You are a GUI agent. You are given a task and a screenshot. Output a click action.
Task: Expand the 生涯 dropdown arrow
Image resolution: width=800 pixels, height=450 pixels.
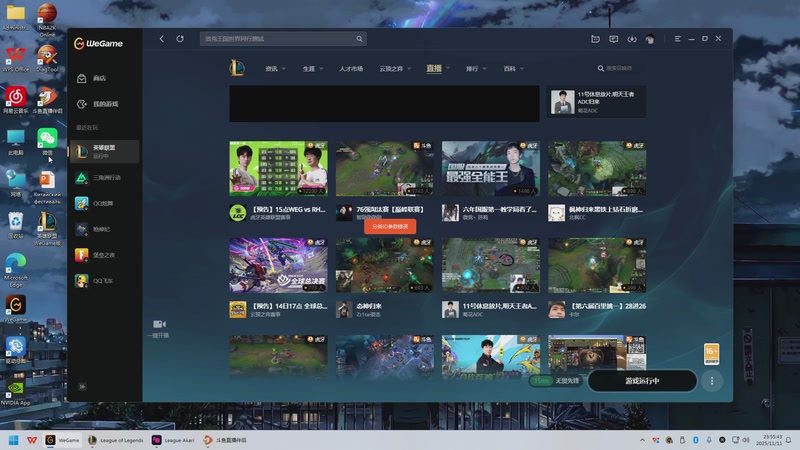click(321, 69)
